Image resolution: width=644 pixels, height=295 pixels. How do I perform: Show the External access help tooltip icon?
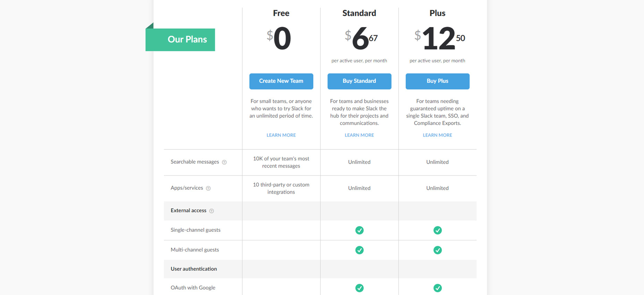211,211
